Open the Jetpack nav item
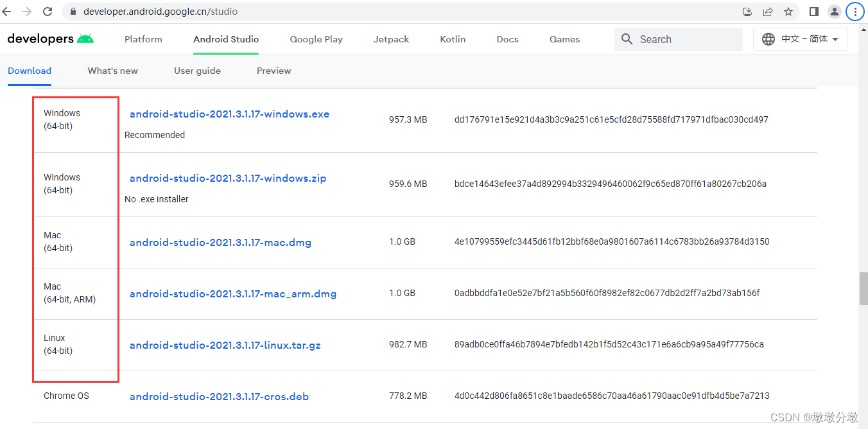The image size is (868, 429). [391, 39]
